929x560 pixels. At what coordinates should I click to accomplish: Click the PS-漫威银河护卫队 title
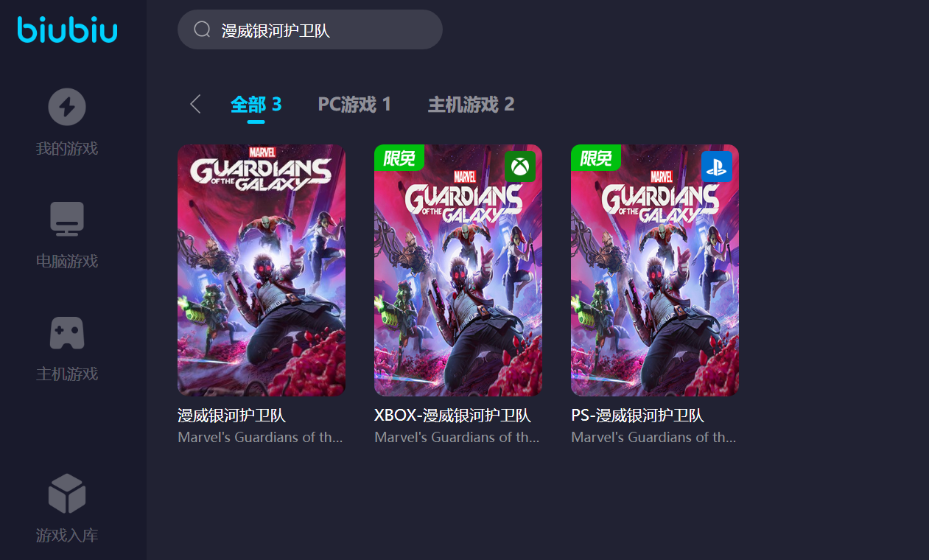pos(638,416)
